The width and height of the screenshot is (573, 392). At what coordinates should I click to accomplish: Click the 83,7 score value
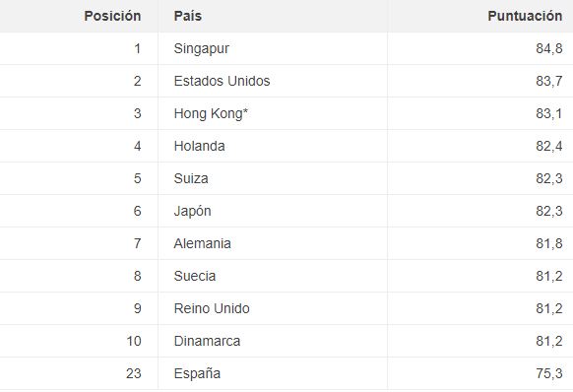point(549,81)
